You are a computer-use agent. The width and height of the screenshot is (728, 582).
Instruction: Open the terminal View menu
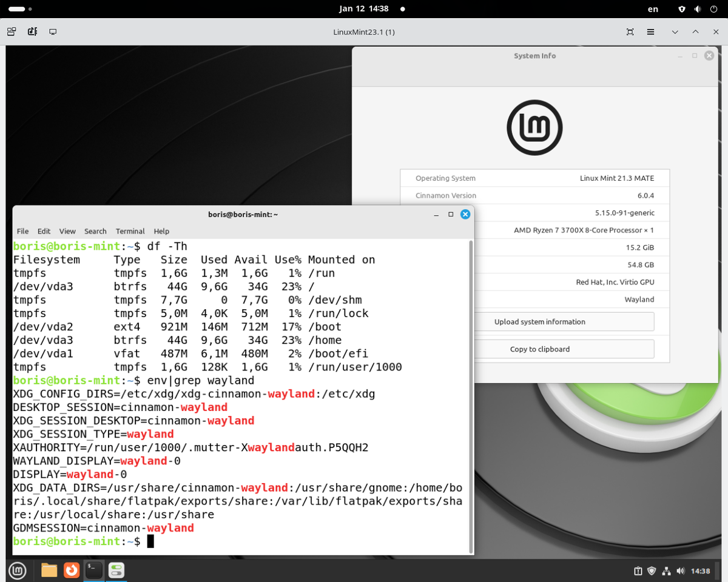point(67,231)
